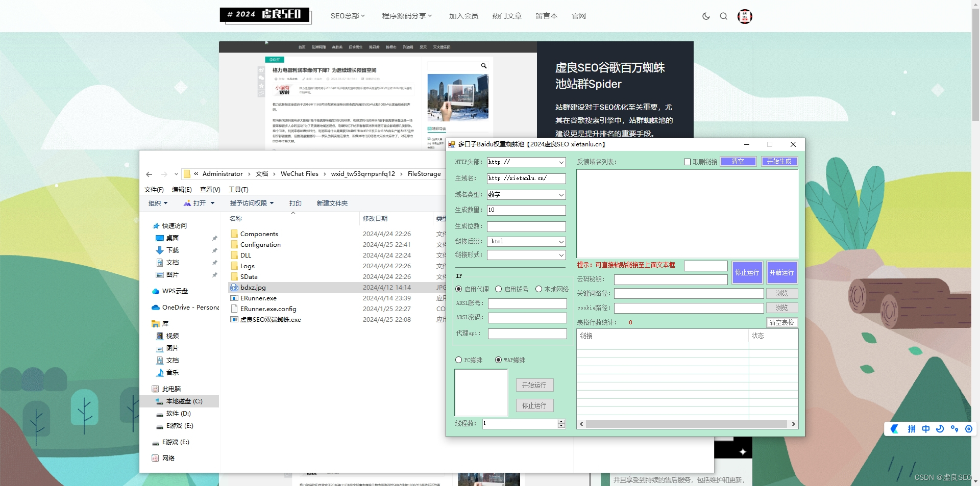Open 编辑(E) menu
The image size is (980, 486).
click(x=182, y=190)
